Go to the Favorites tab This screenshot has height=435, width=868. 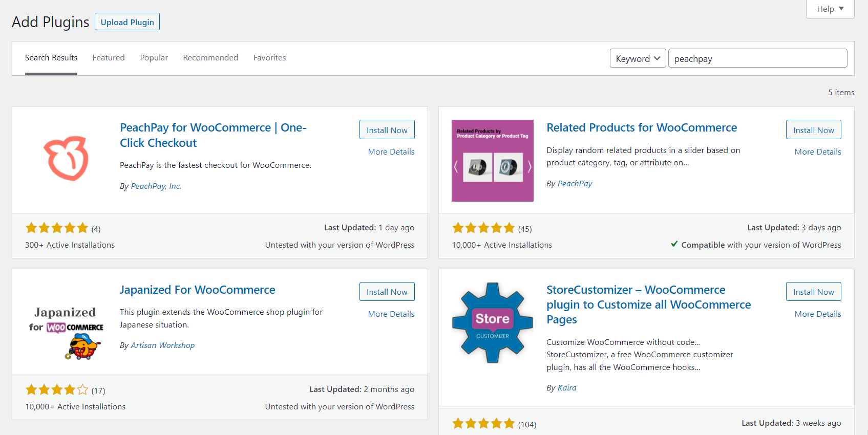(270, 58)
